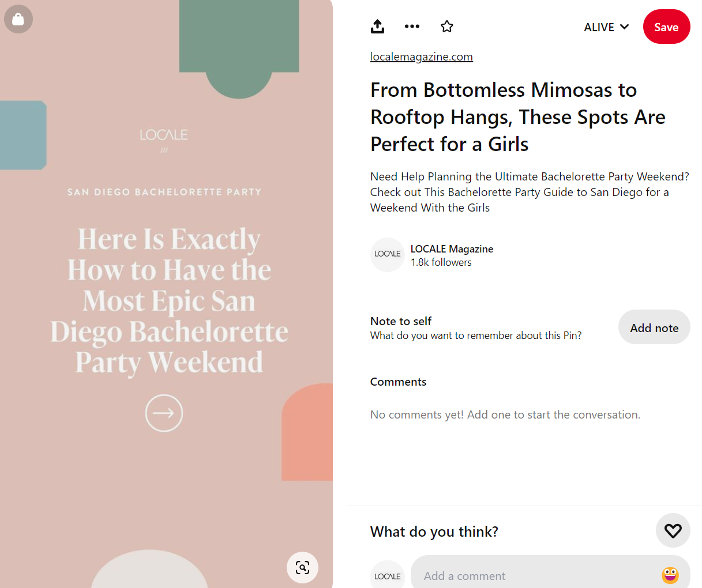This screenshot has width=702, height=588.
Task: Share this pin using the upload arrow icon
Action: point(377,27)
